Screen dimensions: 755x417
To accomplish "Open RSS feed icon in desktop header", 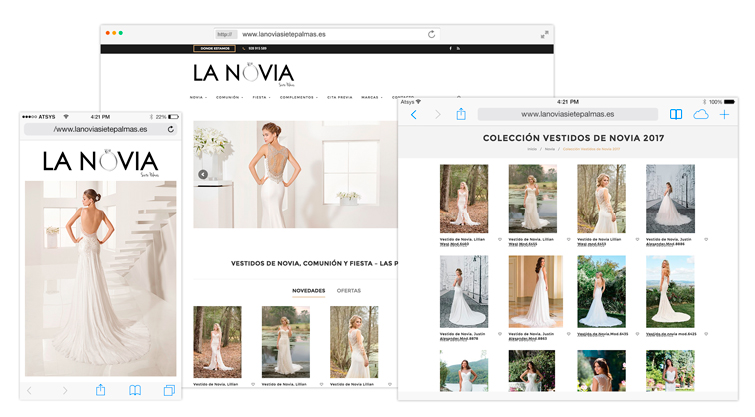I will point(458,49).
